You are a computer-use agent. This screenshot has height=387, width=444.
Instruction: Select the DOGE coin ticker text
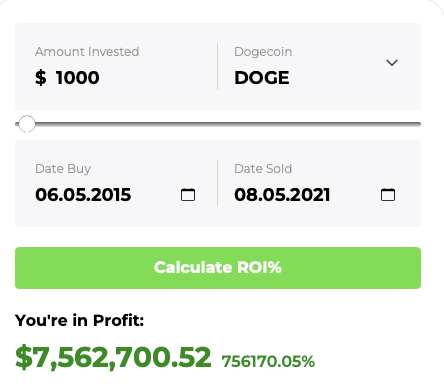[x=262, y=78]
